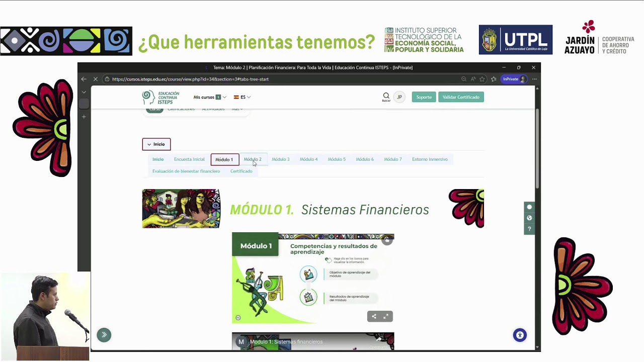The width and height of the screenshot is (644, 362).
Task: Click the Objetivo de aprendizaje del módulo icon
Action: [308, 274]
